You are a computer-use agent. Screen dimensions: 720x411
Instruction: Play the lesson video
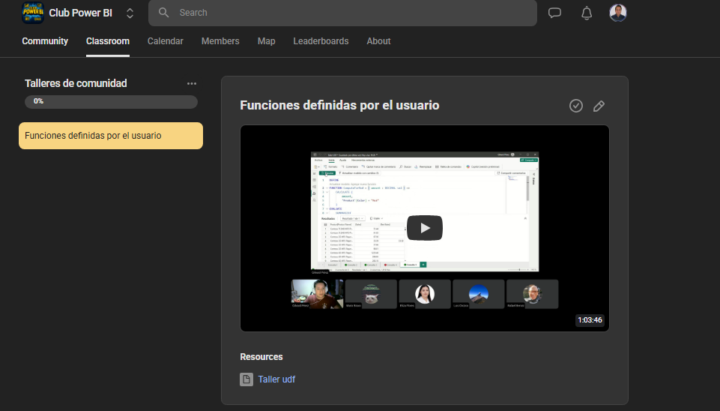click(x=424, y=228)
